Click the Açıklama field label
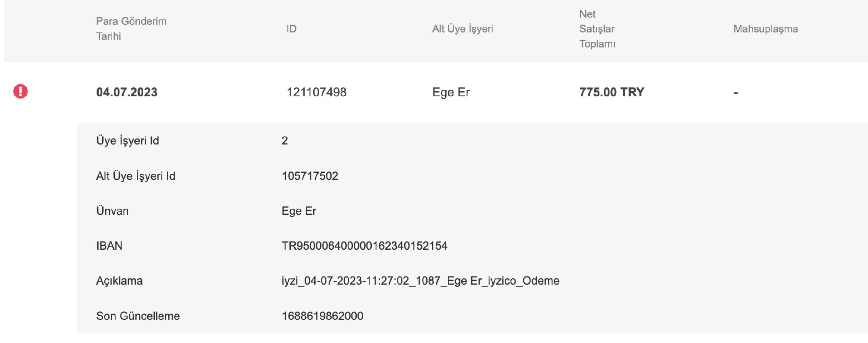 [119, 281]
